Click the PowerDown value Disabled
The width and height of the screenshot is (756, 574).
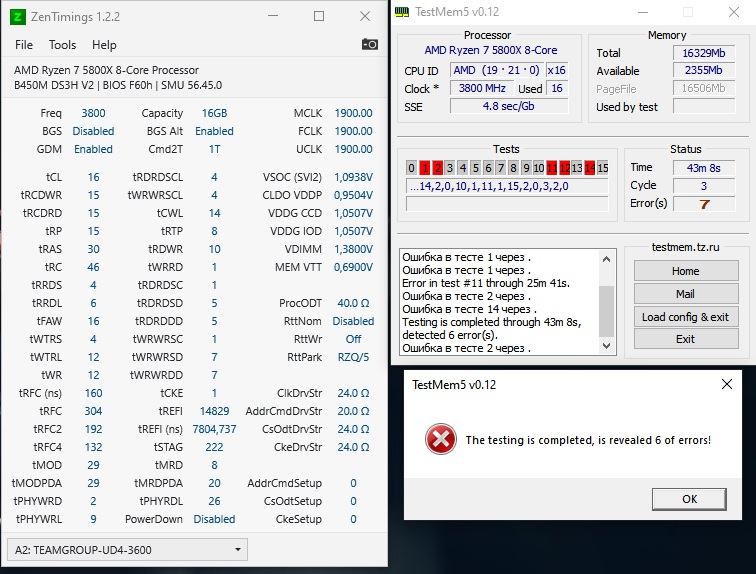coord(214,519)
